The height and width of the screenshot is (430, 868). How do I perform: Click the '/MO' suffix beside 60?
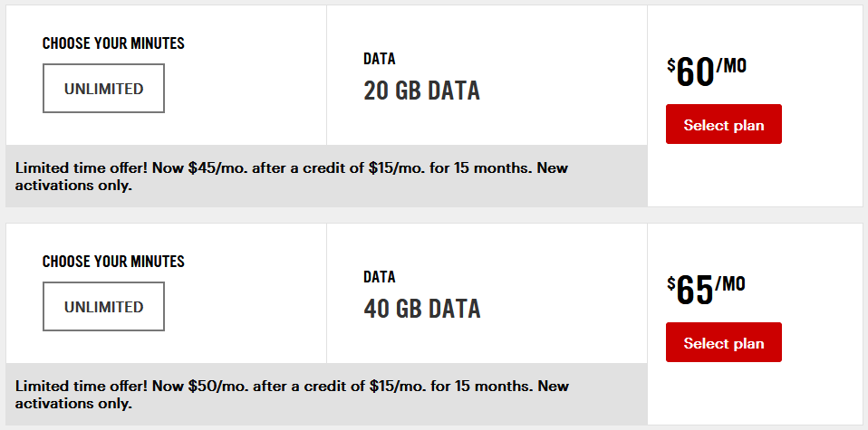pos(731,66)
